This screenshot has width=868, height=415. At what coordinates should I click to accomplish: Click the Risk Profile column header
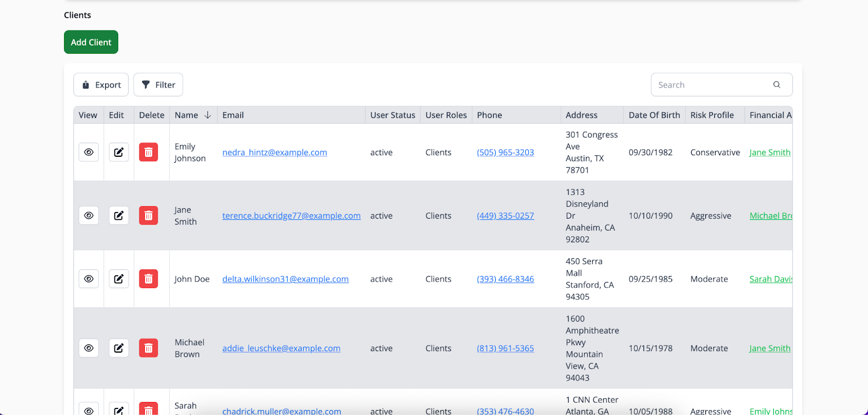(x=712, y=115)
